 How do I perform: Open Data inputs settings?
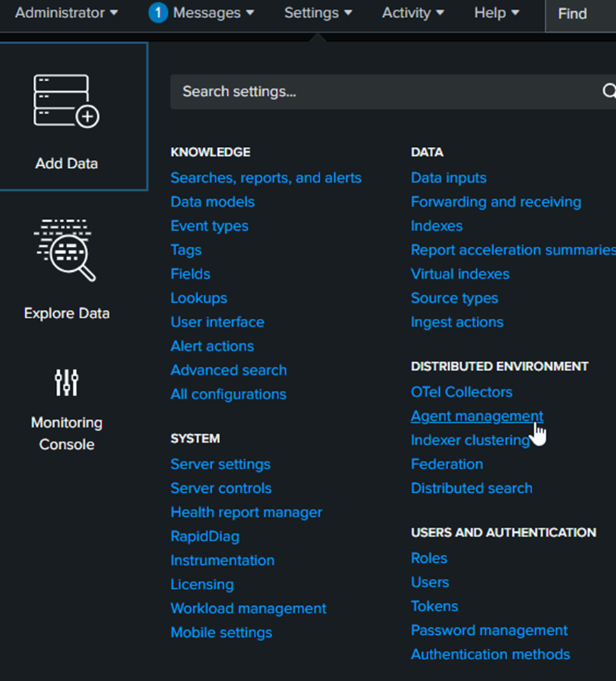tap(448, 178)
